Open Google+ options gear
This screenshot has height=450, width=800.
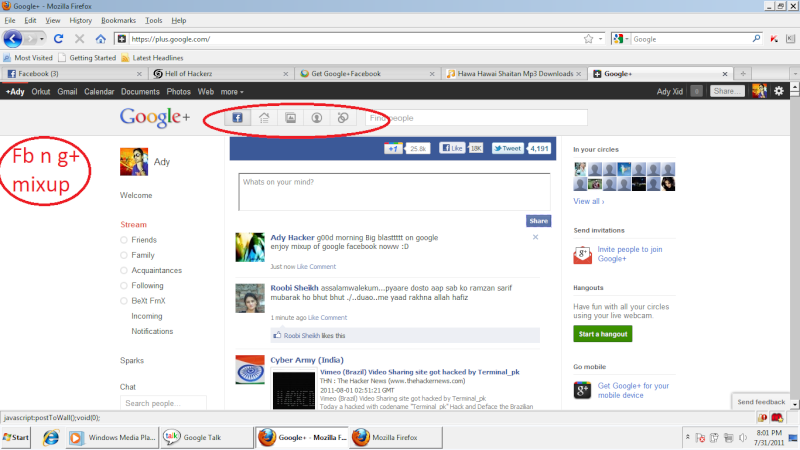pos(779,91)
